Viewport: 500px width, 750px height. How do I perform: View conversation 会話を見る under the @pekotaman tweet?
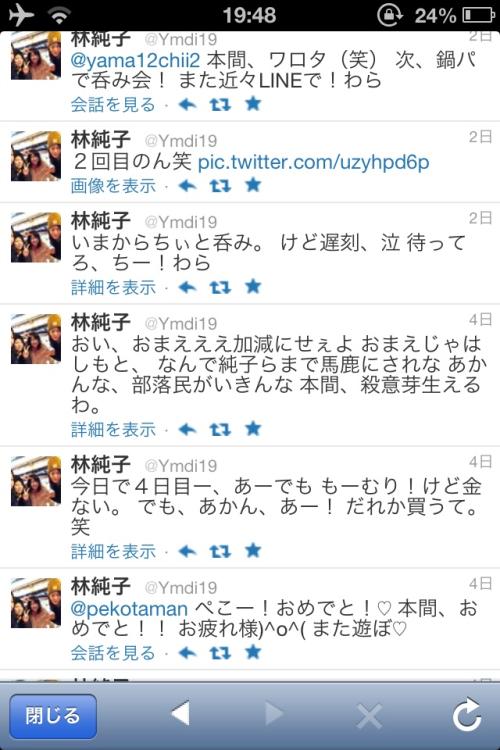(x=113, y=652)
